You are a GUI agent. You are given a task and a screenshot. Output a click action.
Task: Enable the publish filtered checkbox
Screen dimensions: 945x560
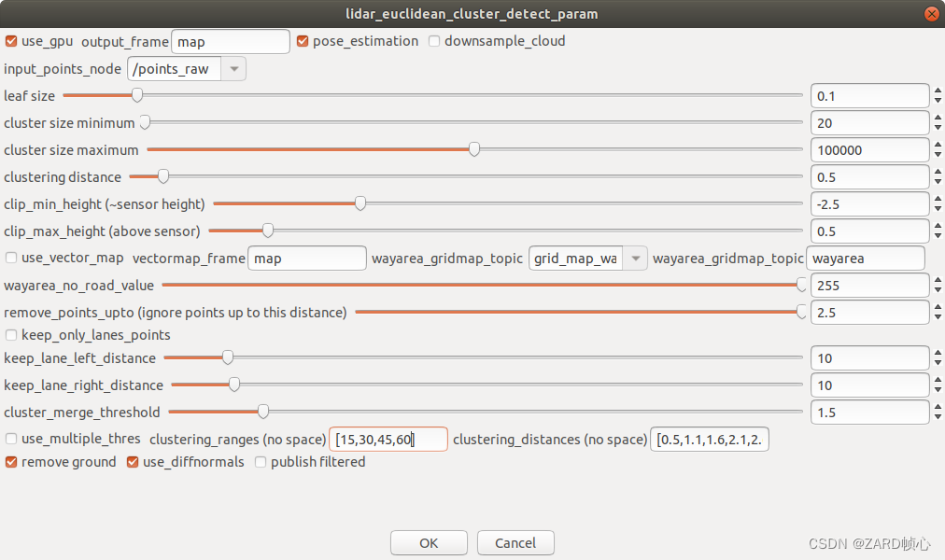click(x=261, y=462)
